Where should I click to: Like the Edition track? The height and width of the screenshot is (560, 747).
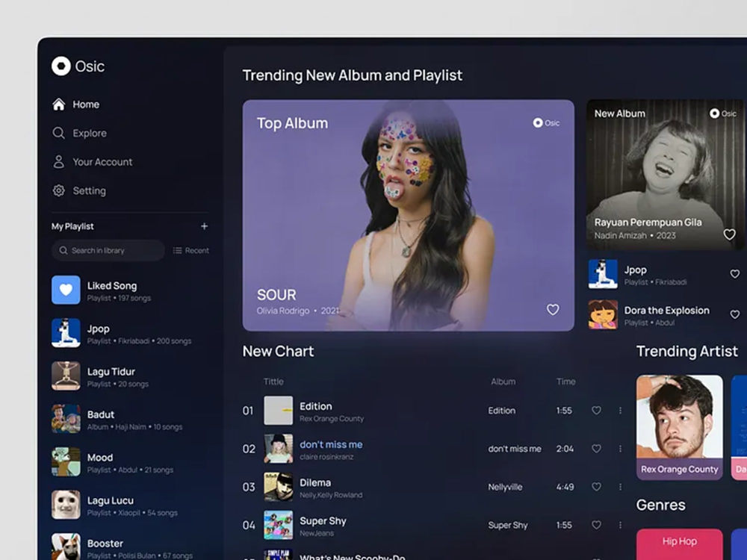(596, 410)
